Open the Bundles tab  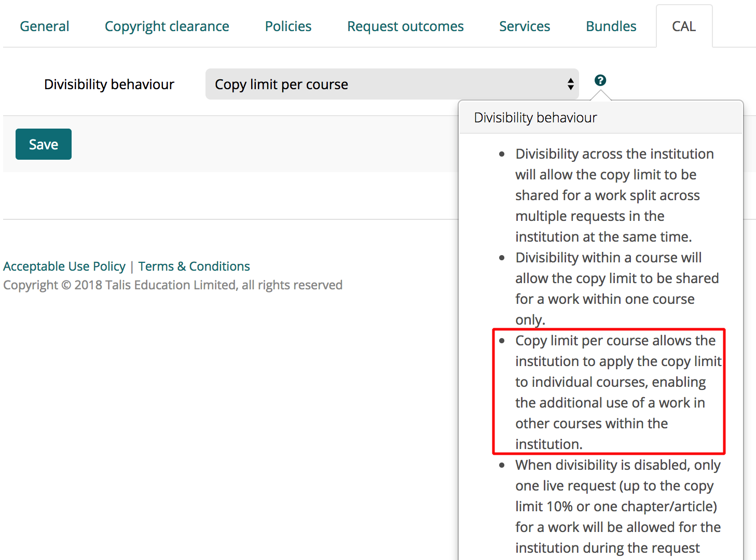click(x=611, y=26)
